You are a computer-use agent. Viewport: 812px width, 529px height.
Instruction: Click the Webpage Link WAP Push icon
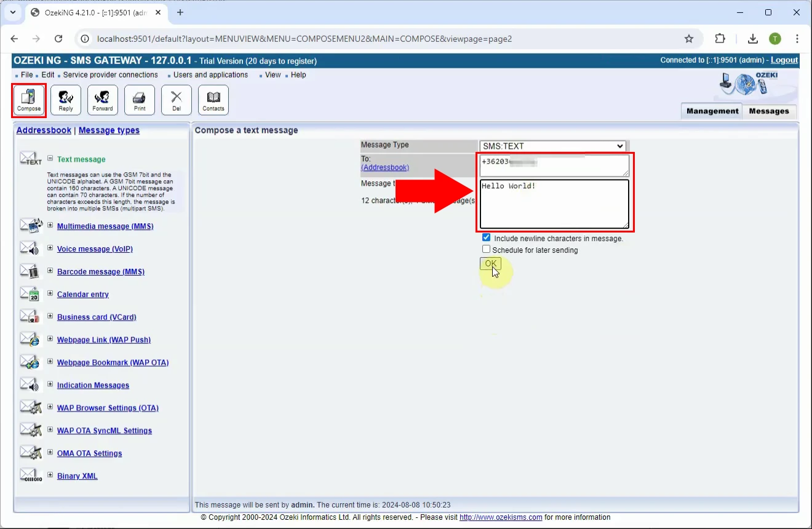tap(30, 340)
